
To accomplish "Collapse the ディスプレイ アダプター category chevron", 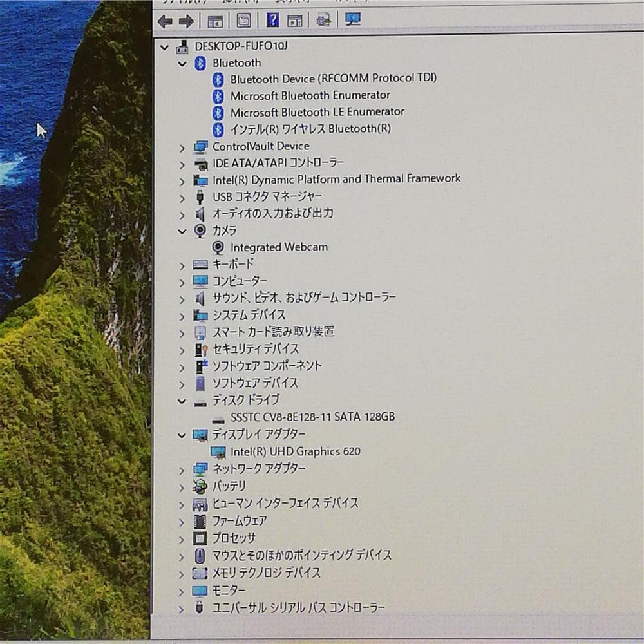I will 182,435.
